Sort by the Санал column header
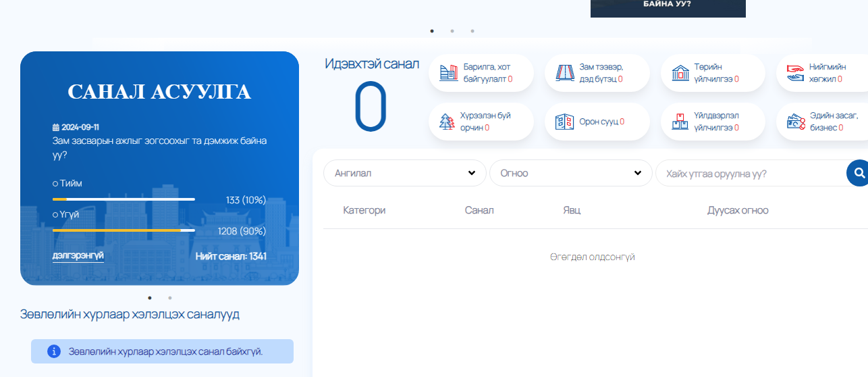 [479, 210]
